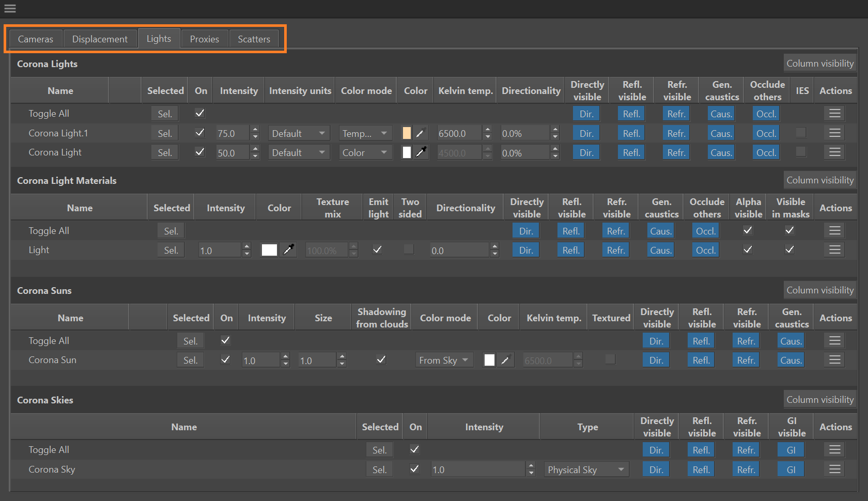Screen dimensions: 868x501
Task: Open Toggle All actions menu in Corona Lights
Action: (x=835, y=114)
